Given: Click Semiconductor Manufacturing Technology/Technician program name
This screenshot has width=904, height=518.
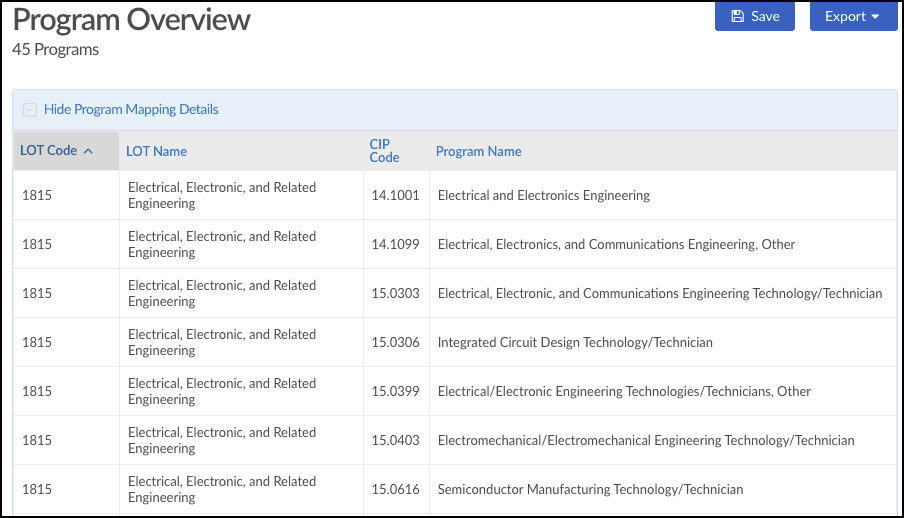Looking at the screenshot, I should (x=590, y=489).
